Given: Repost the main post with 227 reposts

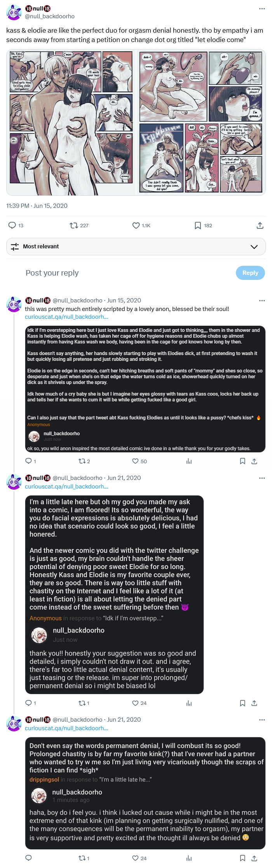Looking at the screenshot, I should tap(74, 225).
